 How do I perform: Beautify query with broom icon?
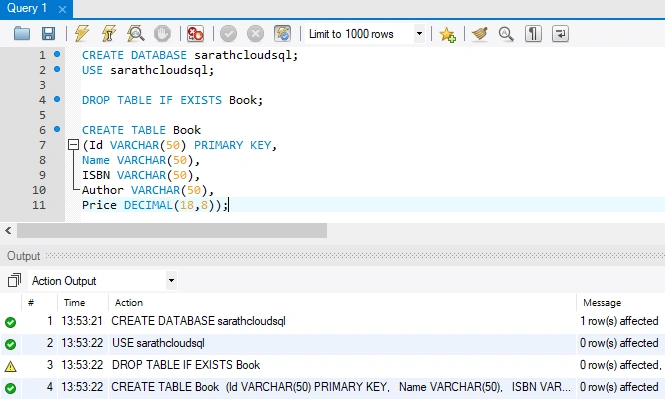(x=480, y=34)
